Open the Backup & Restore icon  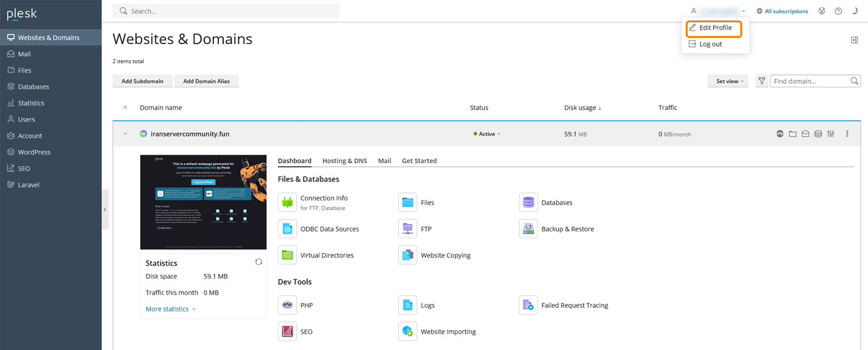pos(528,229)
